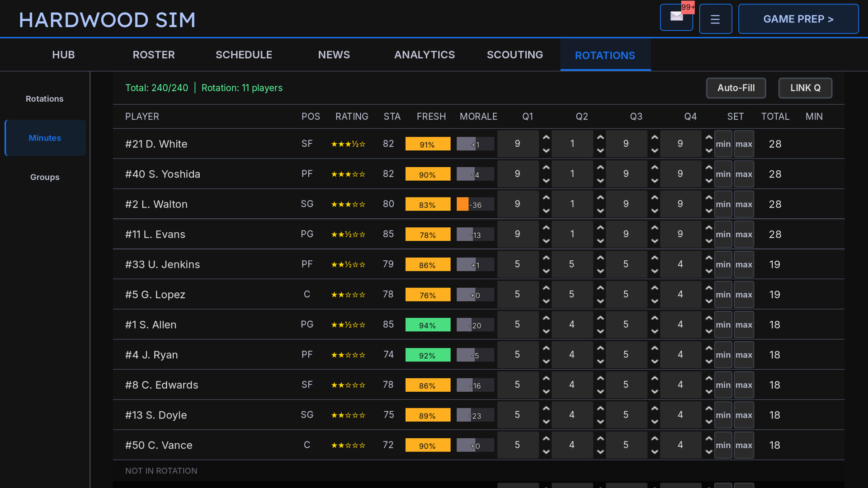
Task: Toggle the LINK Q button
Action: click(x=805, y=88)
